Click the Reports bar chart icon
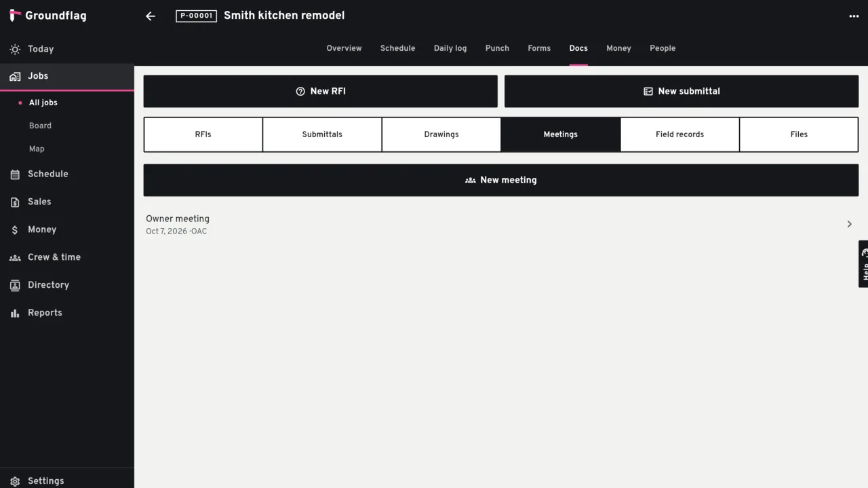The width and height of the screenshot is (868, 488). tap(15, 314)
